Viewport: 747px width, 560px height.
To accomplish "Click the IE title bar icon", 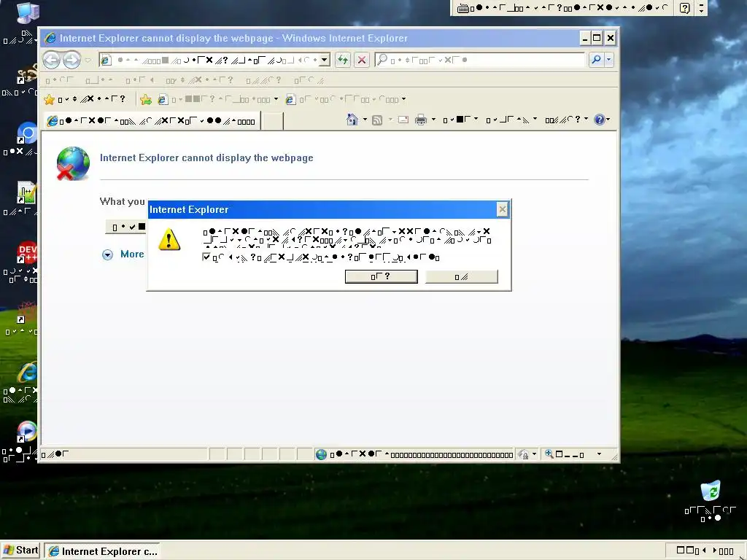I will tap(50, 38).
